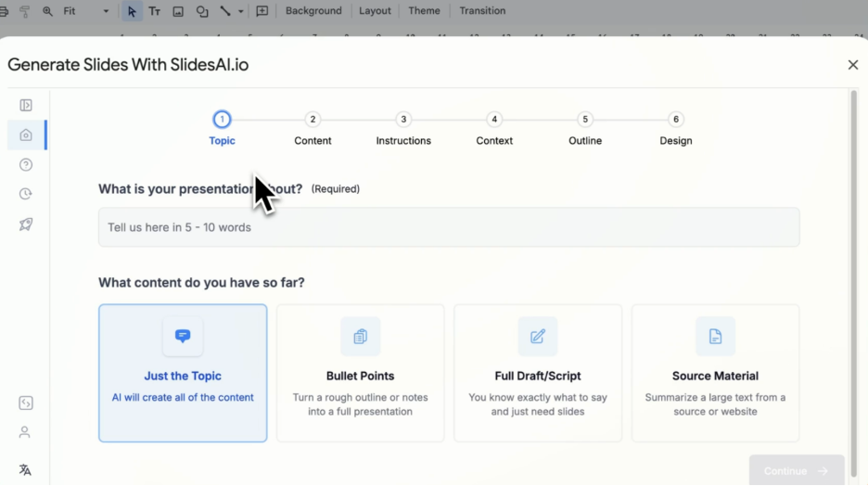Click the dialog's vertical scrollbar

[853, 282]
